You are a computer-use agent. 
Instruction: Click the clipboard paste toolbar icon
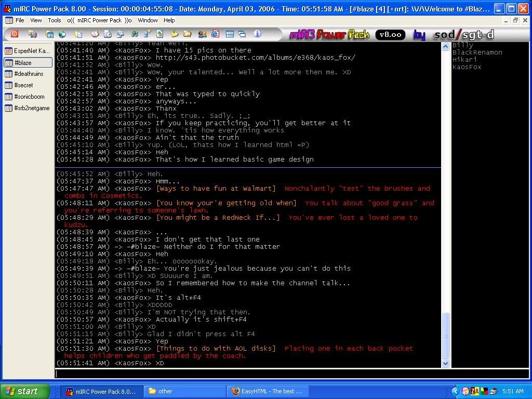point(79,34)
